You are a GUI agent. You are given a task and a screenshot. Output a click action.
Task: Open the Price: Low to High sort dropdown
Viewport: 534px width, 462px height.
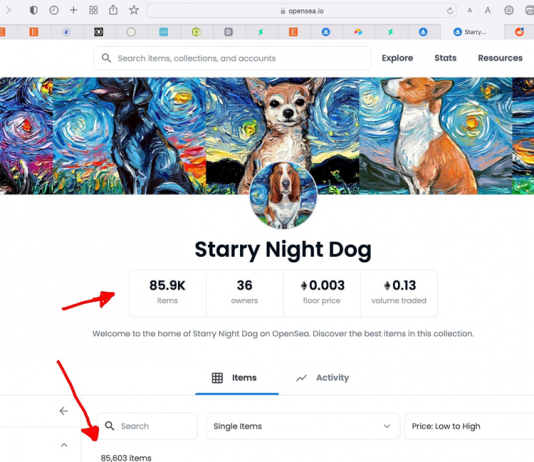[469, 426]
